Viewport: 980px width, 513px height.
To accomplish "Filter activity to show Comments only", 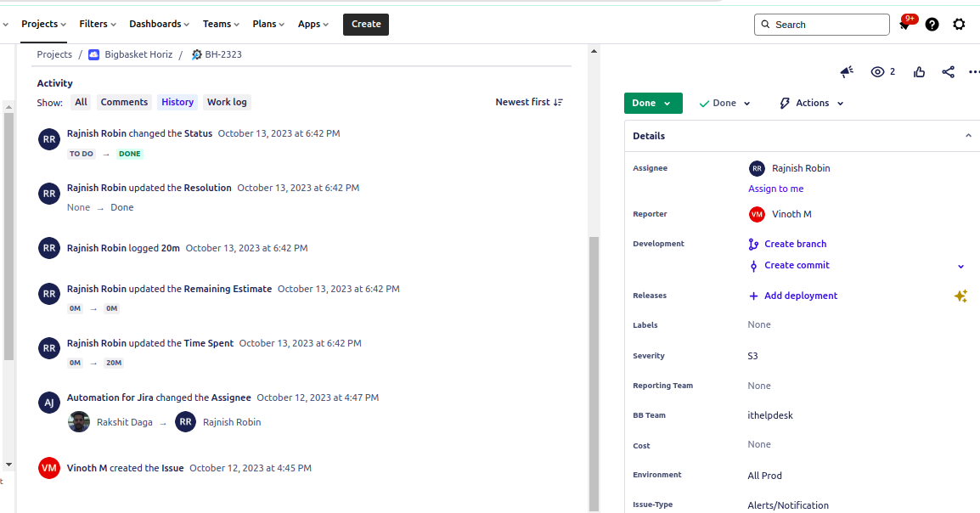I will 124,102.
